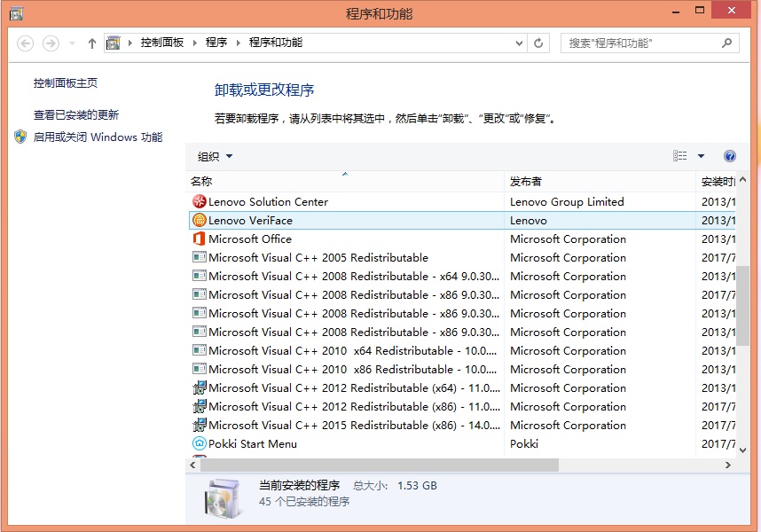Select Visual C++ 2015 Redistributable (x86) name
The width and height of the screenshot is (761, 532).
[x=354, y=426]
